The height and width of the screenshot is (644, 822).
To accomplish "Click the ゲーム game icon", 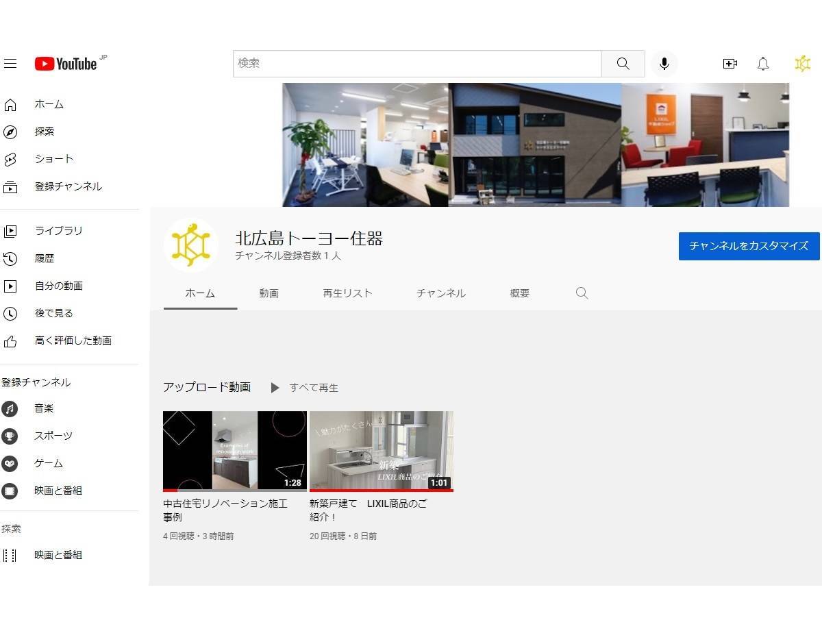I will pos(10,463).
